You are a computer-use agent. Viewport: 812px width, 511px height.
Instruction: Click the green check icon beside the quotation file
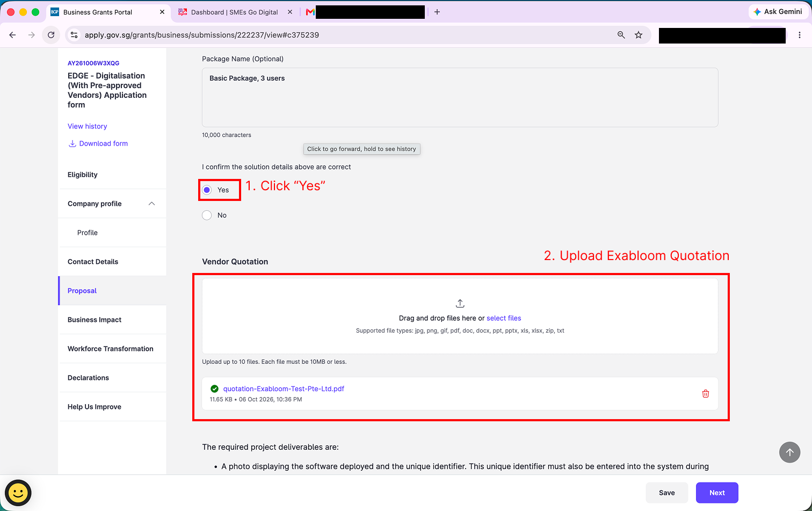[215, 388]
